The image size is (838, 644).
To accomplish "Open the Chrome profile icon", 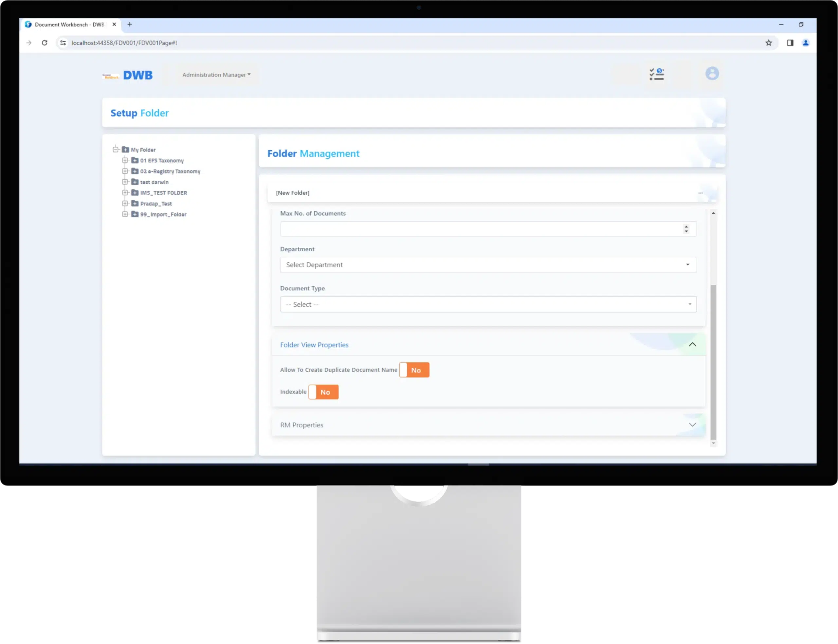I will (806, 43).
